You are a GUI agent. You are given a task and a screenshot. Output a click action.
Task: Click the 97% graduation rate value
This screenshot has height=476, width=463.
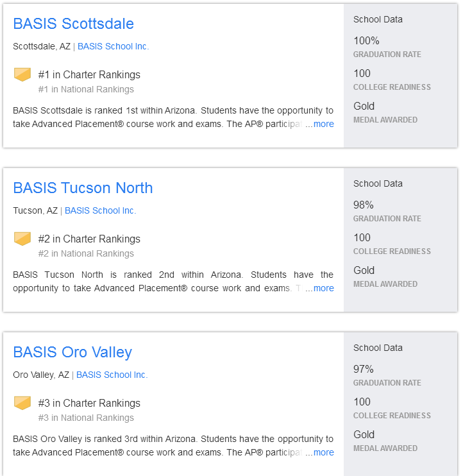[363, 369]
